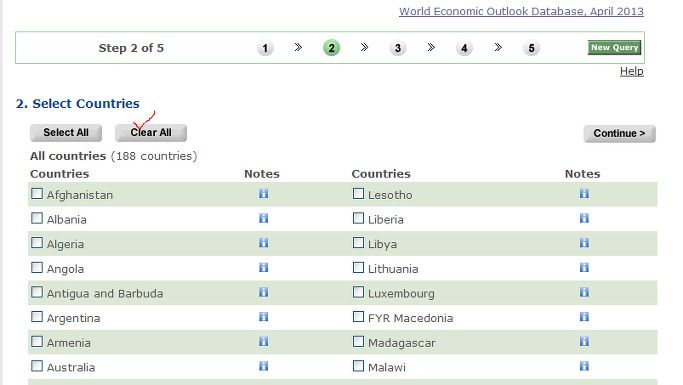Tick the Albania checkbox
The height and width of the screenshot is (385, 683).
click(x=37, y=218)
